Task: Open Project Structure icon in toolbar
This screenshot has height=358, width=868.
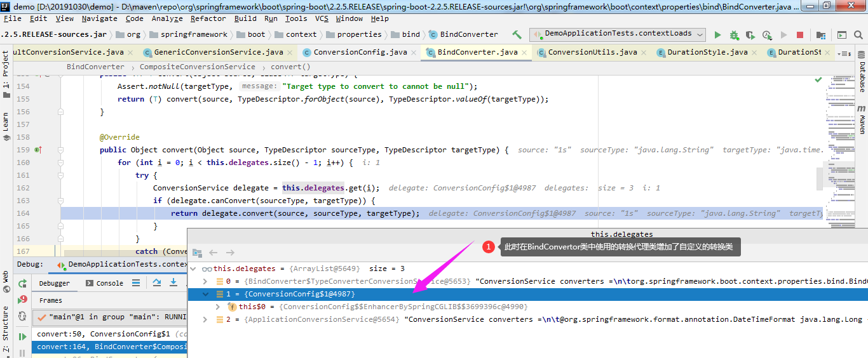Action: [821, 35]
